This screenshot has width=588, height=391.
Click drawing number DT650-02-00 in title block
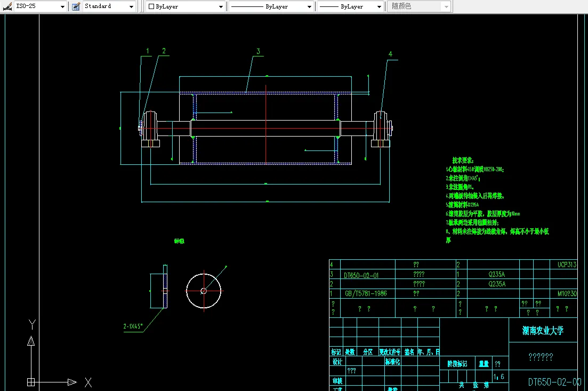(x=554, y=382)
